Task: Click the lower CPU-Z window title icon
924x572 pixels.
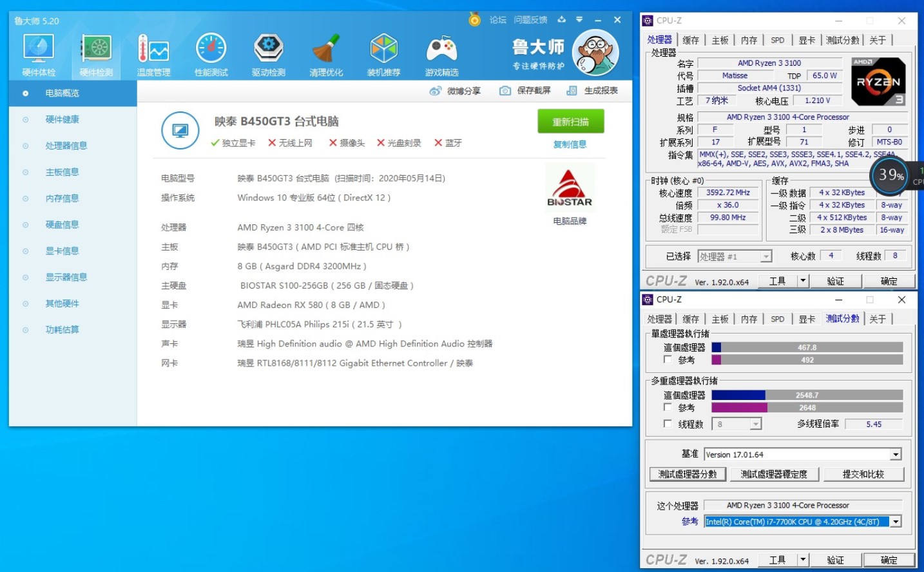Action: pyautogui.click(x=648, y=300)
